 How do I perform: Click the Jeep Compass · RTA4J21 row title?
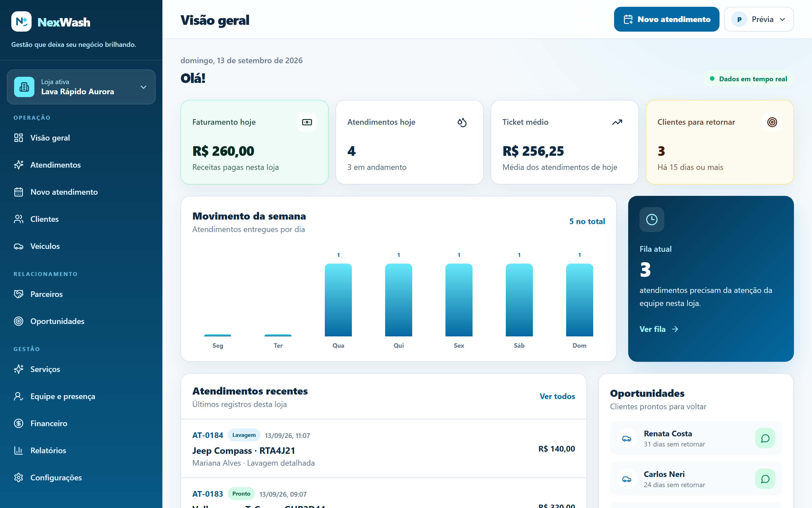(244, 451)
